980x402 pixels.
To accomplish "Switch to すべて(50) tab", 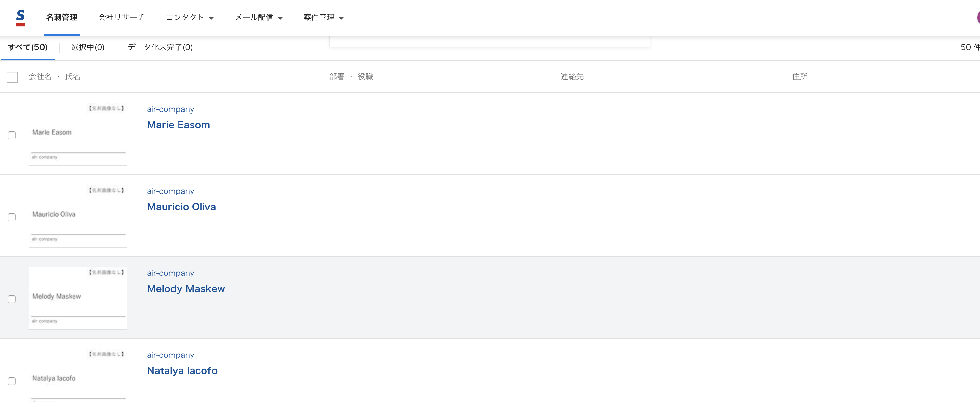I will pos(28,47).
